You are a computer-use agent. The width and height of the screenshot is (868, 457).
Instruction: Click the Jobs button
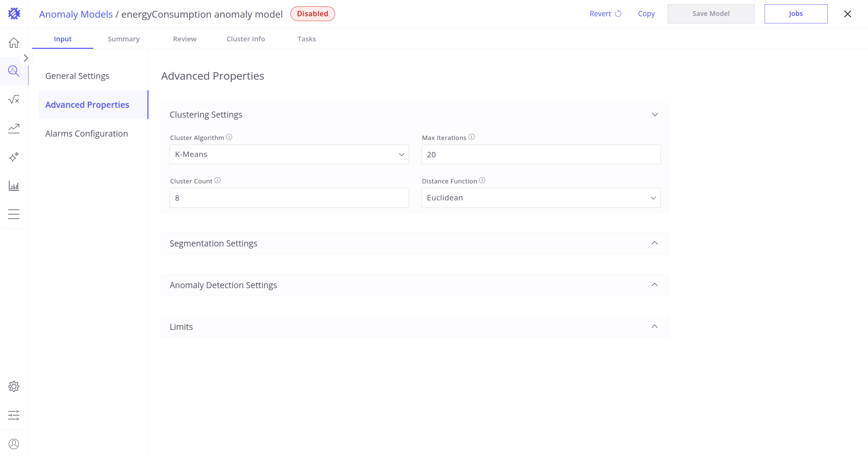pos(796,14)
